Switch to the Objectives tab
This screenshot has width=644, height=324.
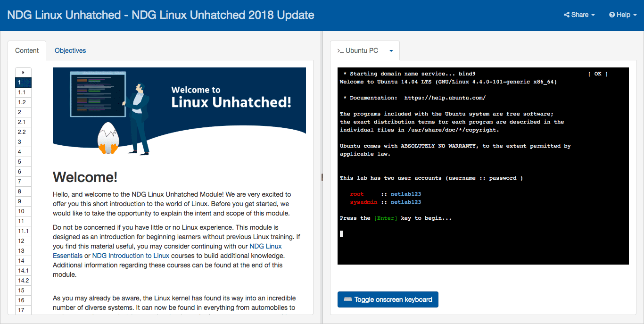click(x=70, y=50)
